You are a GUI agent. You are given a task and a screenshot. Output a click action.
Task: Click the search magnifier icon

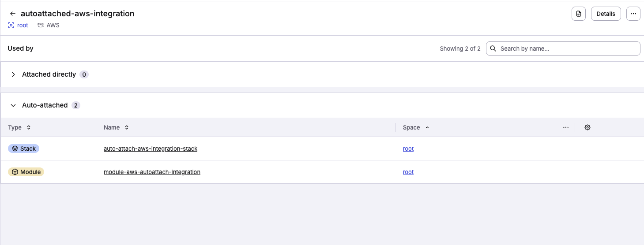coord(493,48)
